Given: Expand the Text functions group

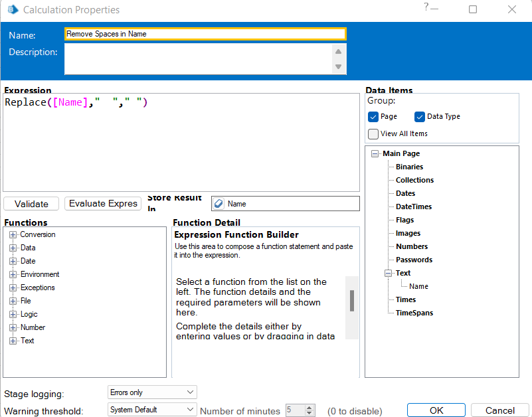Looking at the screenshot, I should tap(13, 341).
